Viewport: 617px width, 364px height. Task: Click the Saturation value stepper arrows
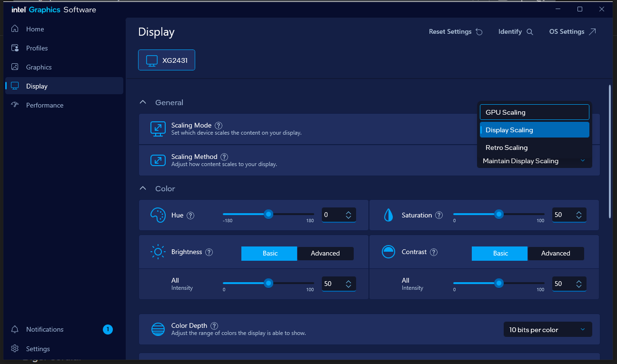pyautogui.click(x=579, y=215)
